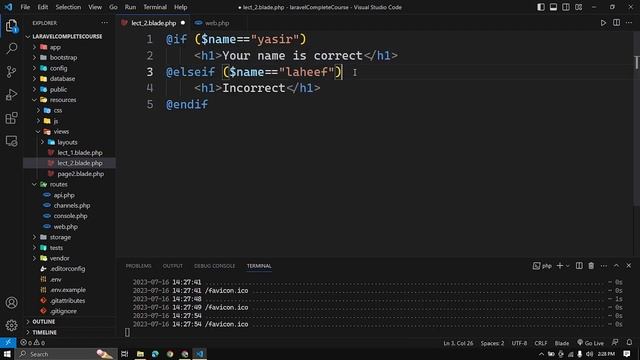This screenshot has height=360, width=640.
Task: Click Go Live in status bar
Action: pyautogui.click(x=590, y=343)
